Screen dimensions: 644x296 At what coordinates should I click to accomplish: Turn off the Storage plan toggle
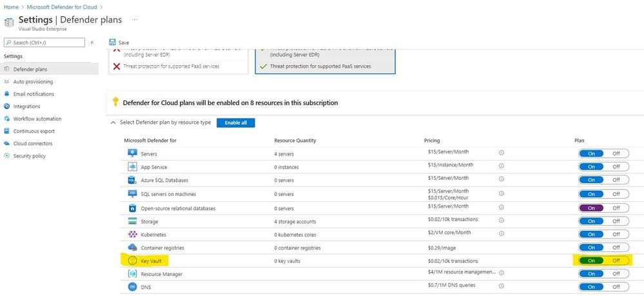[616, 221]
